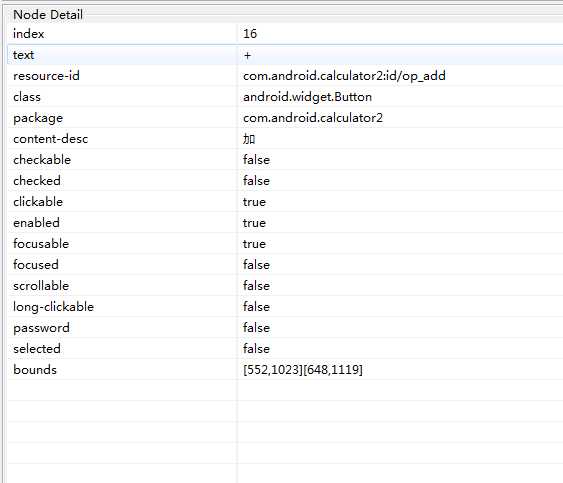Click the clickable true value

click(x=254, y=202)
